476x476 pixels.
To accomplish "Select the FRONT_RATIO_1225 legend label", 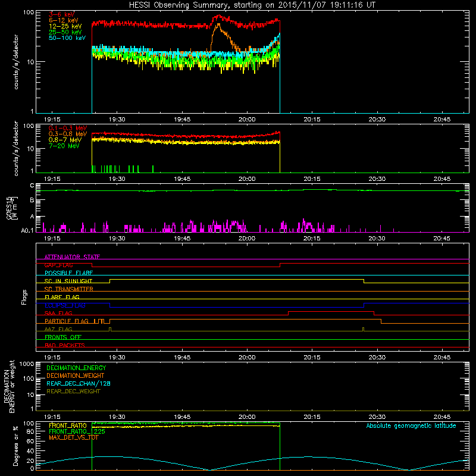I will pos(77,431).
